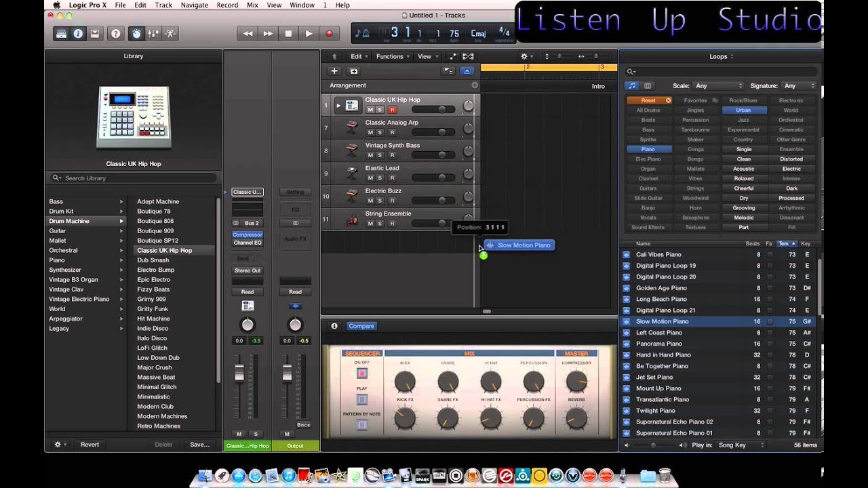868x488 pixels.
Task: Open the File menu
Action: [x=120, y=5]
